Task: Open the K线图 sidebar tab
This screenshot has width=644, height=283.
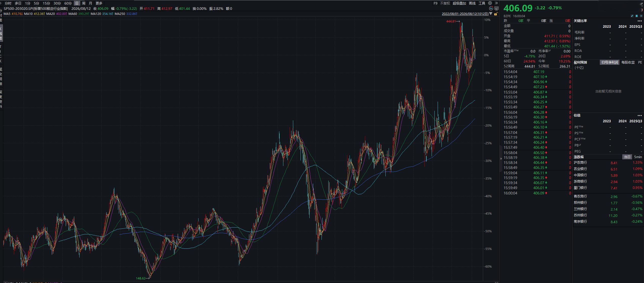Action: click(x=1, y=33)
